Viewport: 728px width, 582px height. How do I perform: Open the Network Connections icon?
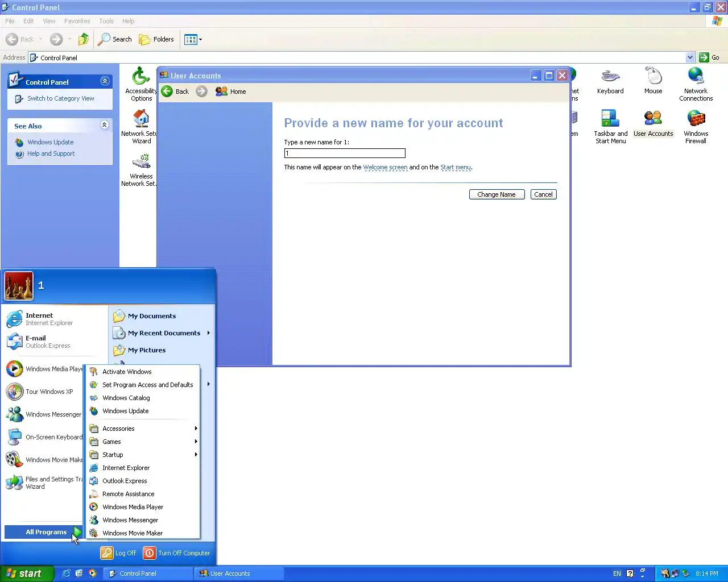point(696,84)
